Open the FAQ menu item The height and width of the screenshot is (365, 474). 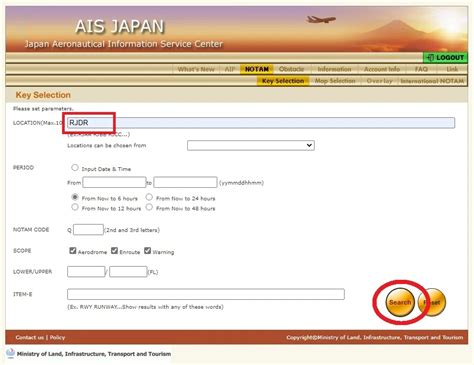421,69
